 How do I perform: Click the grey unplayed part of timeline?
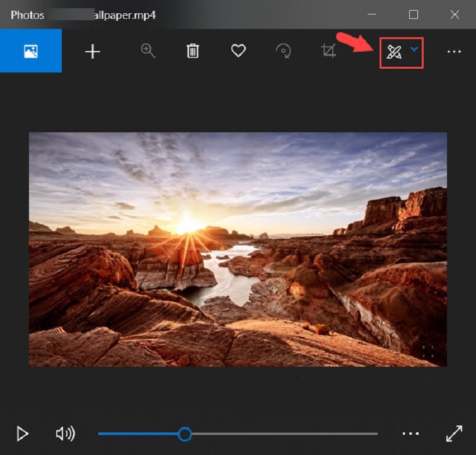click(284, 434)
